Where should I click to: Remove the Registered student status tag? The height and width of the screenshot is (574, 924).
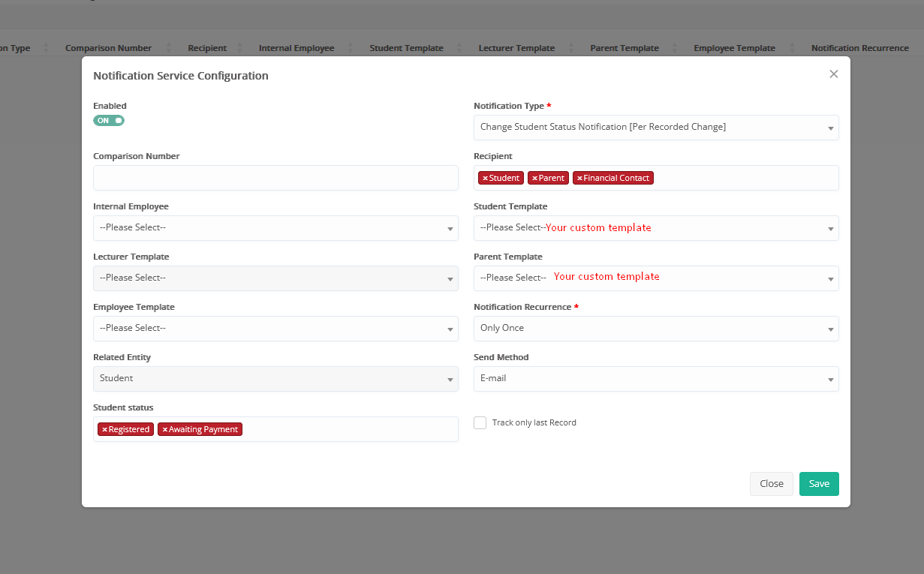point(104,430)
